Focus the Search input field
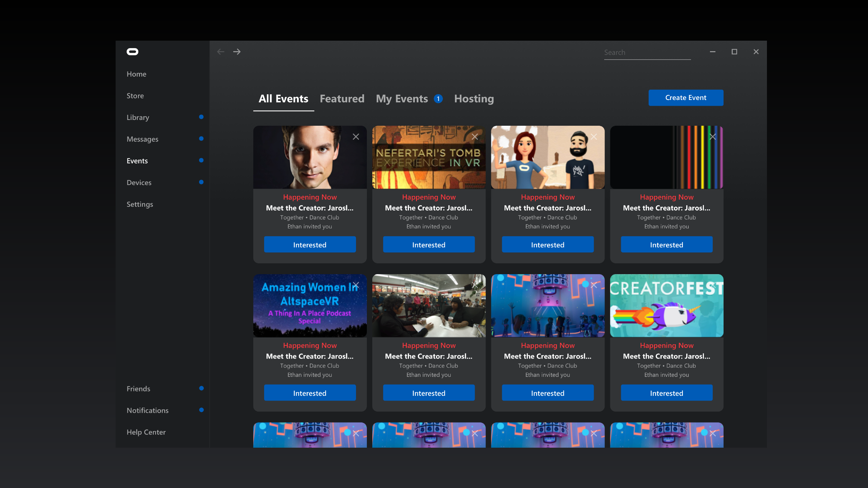868x488 pixels. click(647, 53)
